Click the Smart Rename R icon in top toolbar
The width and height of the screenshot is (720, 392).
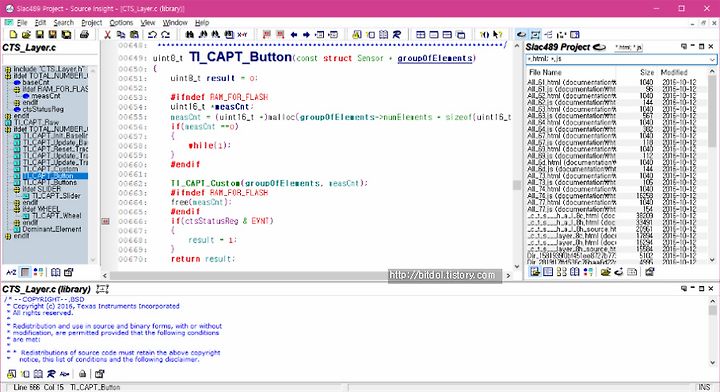397,34
